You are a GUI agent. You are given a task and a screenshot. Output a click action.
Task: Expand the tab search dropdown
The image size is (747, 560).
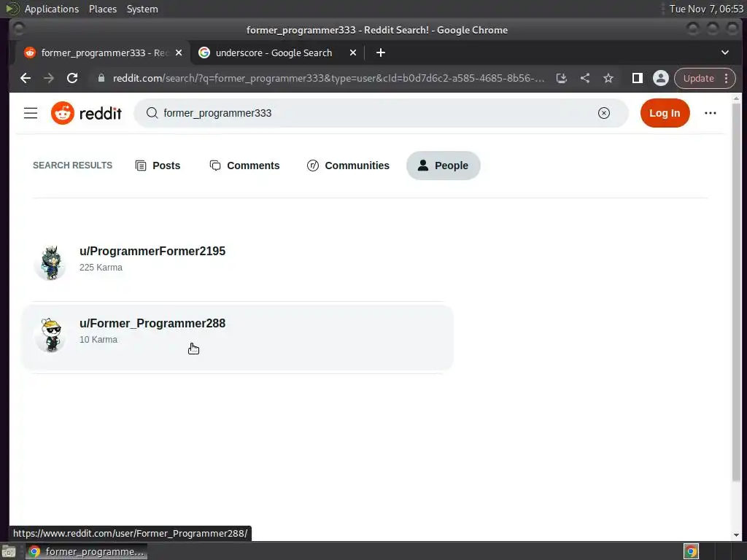pos(724,52)
